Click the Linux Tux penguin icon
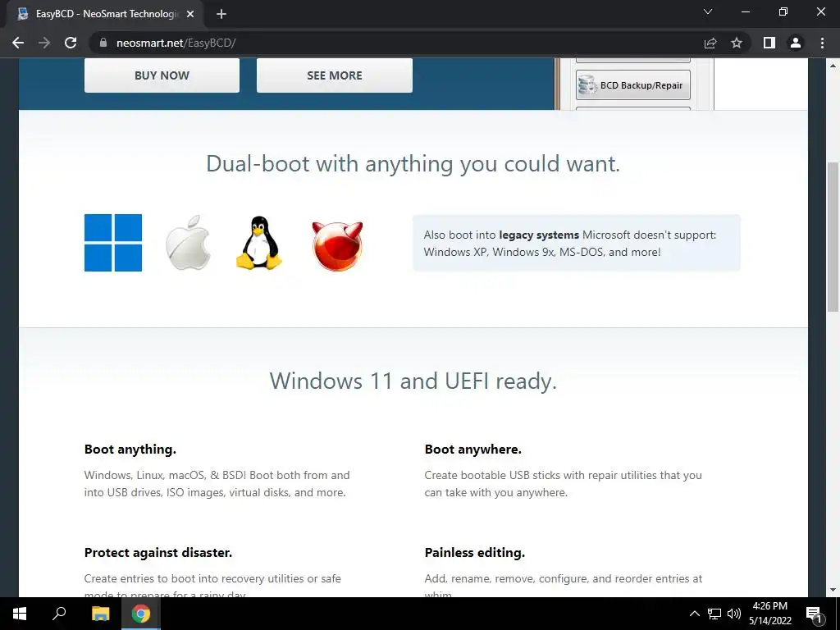840x630 pixels. (x=259, y=243)
